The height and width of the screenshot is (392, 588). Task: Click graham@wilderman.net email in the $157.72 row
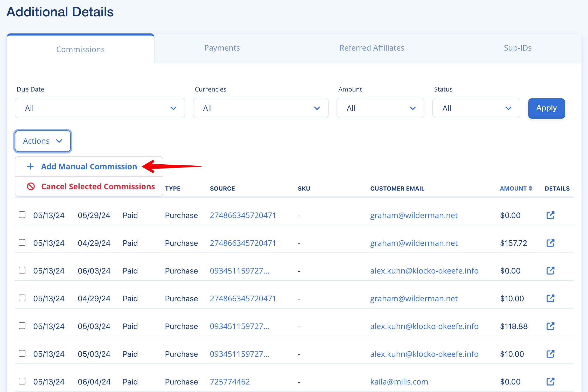click(x=414, y=243)
